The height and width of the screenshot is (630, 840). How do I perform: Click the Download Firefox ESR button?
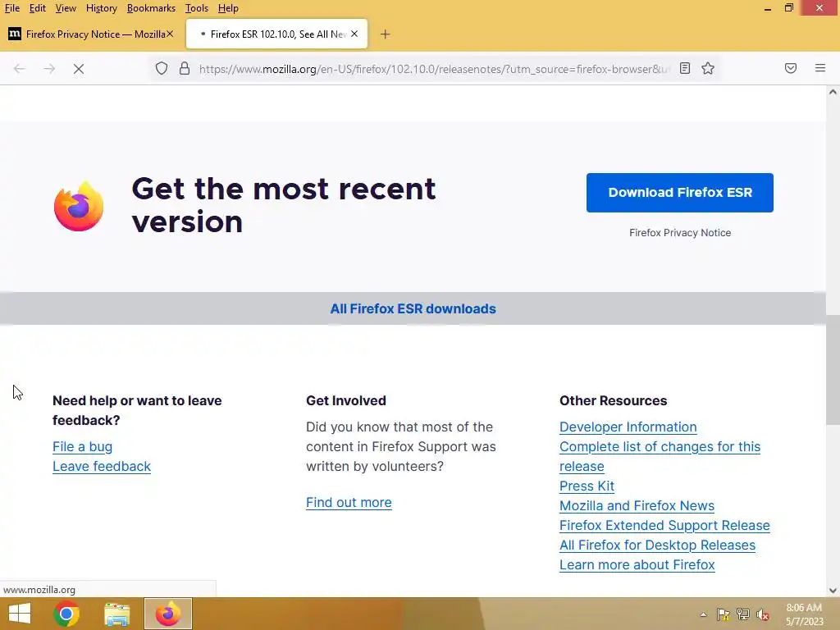(680, 192)
